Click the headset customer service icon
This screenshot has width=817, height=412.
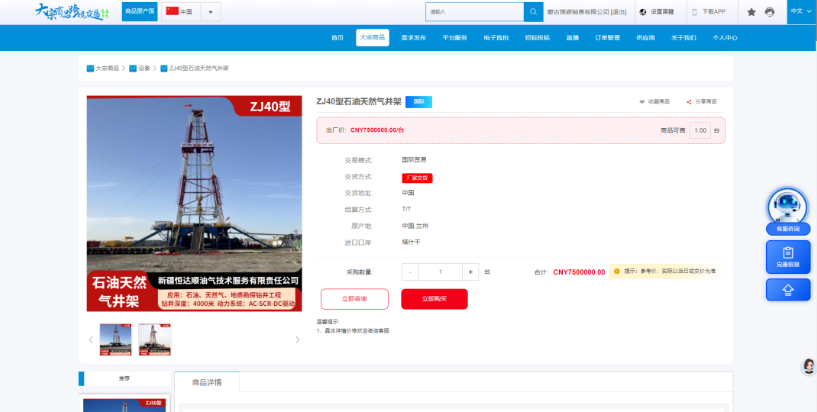[770, 12]
